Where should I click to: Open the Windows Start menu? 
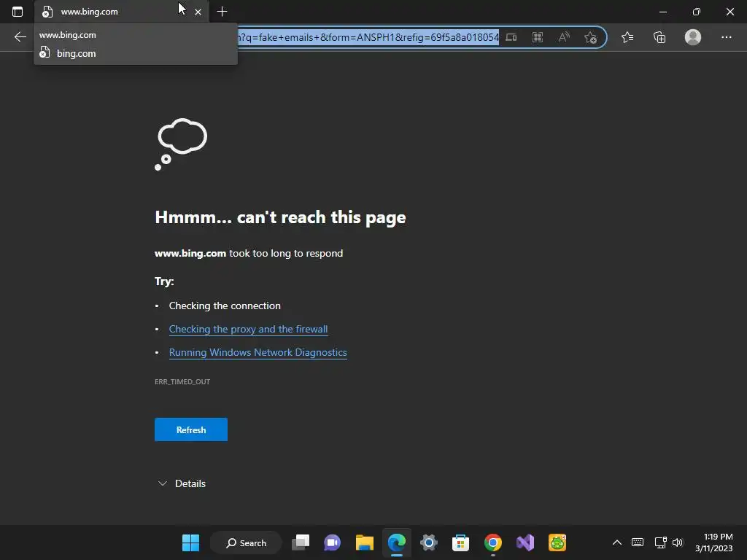(190, 542)
